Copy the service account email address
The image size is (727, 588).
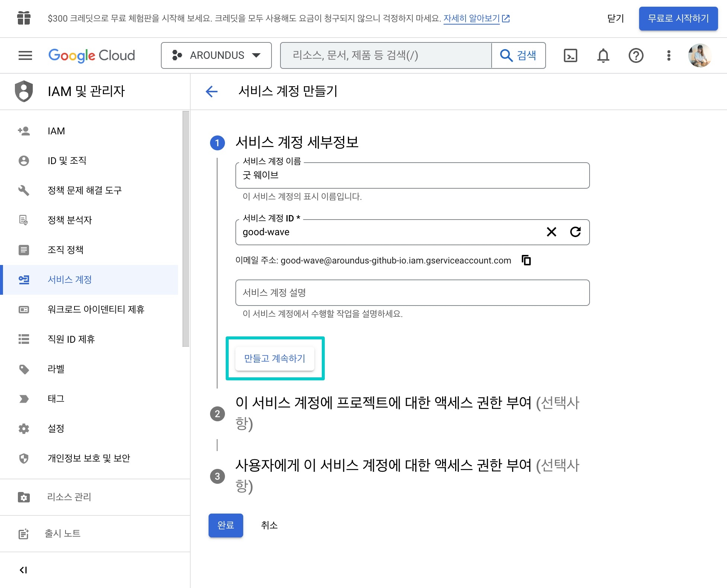point(526,260)
